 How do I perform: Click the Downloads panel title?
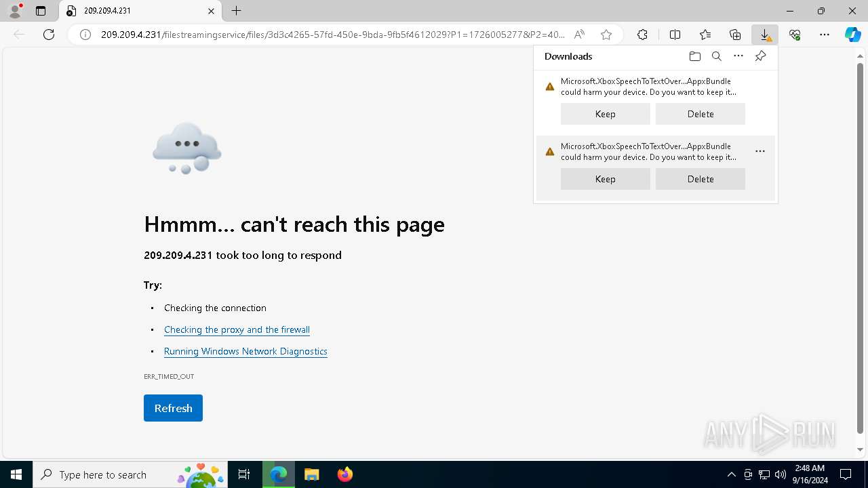pos(568,56)
